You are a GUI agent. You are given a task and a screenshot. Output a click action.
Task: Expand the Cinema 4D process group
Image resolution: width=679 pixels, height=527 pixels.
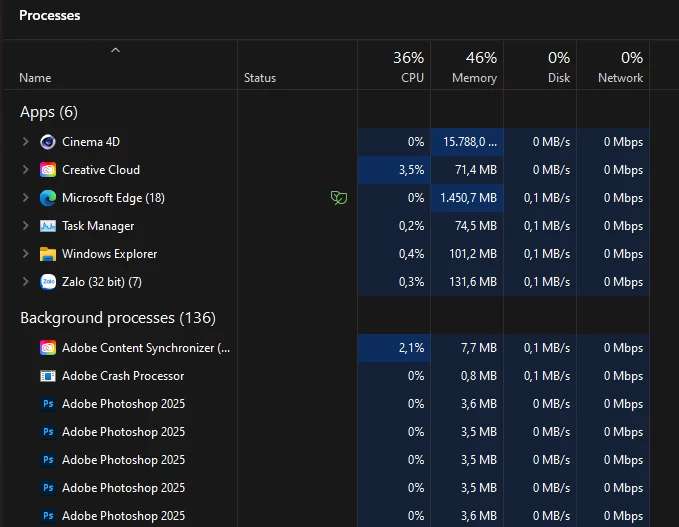(x=26, y=142)
